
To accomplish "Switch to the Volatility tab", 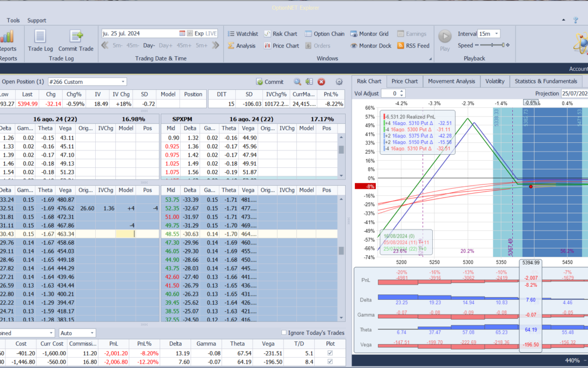I will (495, 81).
